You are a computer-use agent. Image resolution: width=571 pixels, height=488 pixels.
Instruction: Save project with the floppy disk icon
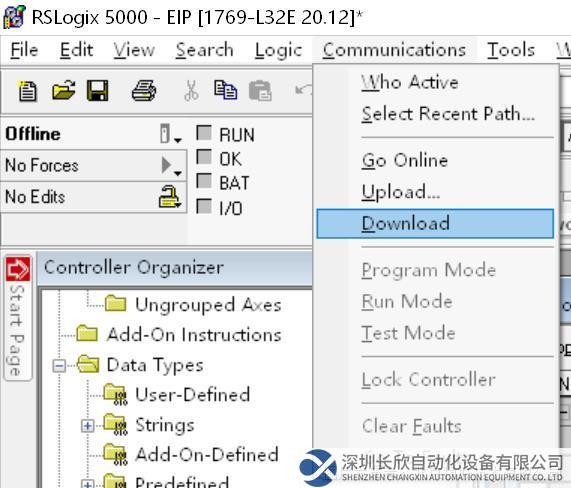(x=98, y=91)
